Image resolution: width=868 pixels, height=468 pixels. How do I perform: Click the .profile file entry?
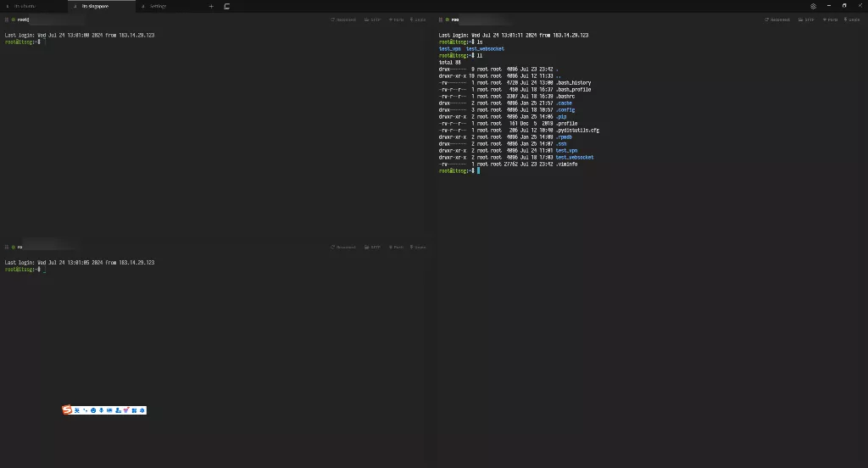point(567,124)
